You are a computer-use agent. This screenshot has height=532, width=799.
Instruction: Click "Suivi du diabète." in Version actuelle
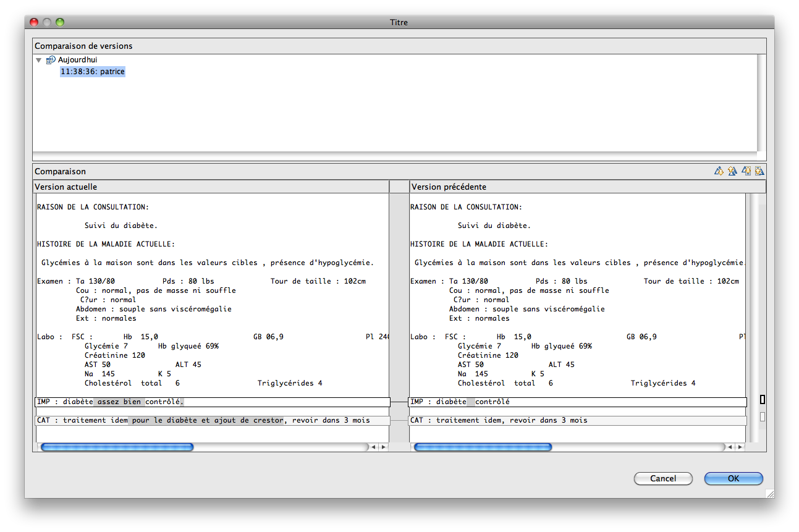pyautogui.click(x=121, y=226)
